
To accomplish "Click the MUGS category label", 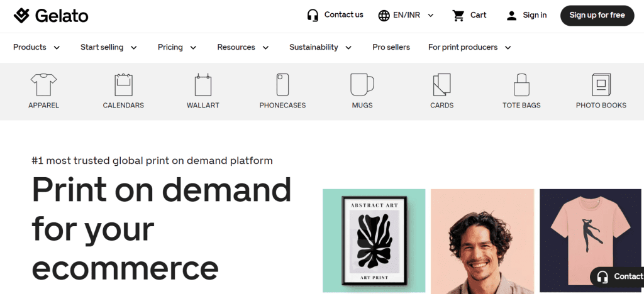I will [362, 106].
